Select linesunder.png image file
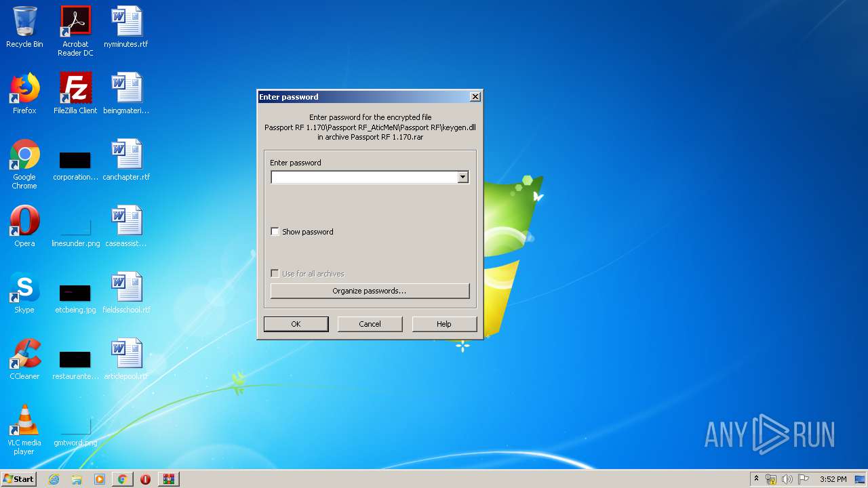The width and height of the screenshot is (868, 488). [x=75, y=233]
